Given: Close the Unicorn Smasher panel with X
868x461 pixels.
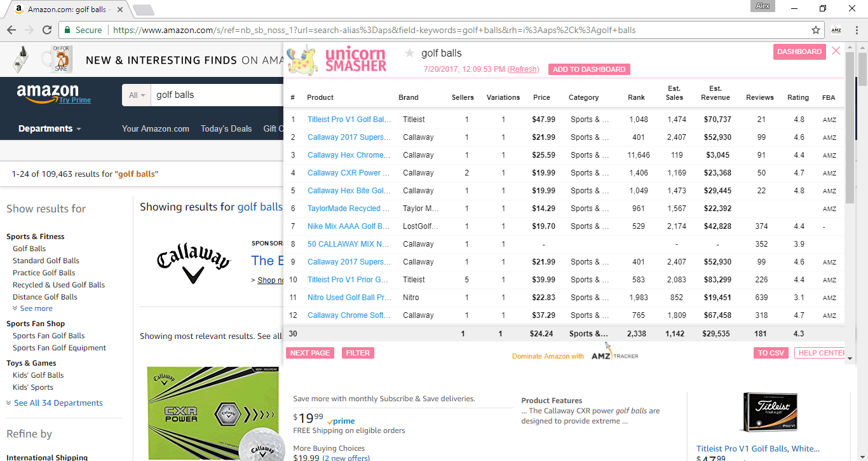Looking at the screenshot, I should [x=836, y=51].
